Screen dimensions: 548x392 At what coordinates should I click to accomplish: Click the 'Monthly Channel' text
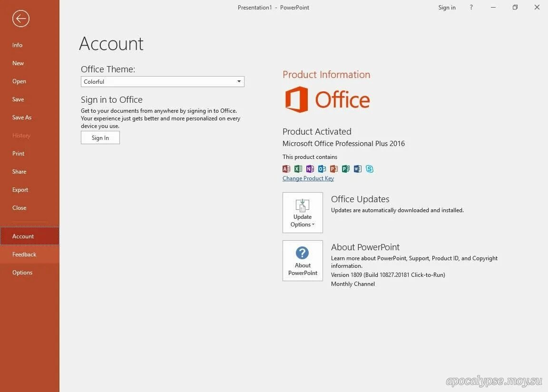click(x=353, y=284)
